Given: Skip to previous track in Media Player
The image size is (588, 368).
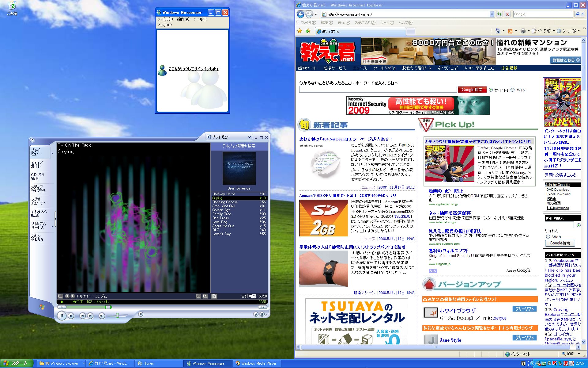Looking at the screenshot, I should [x=82, y=316].
